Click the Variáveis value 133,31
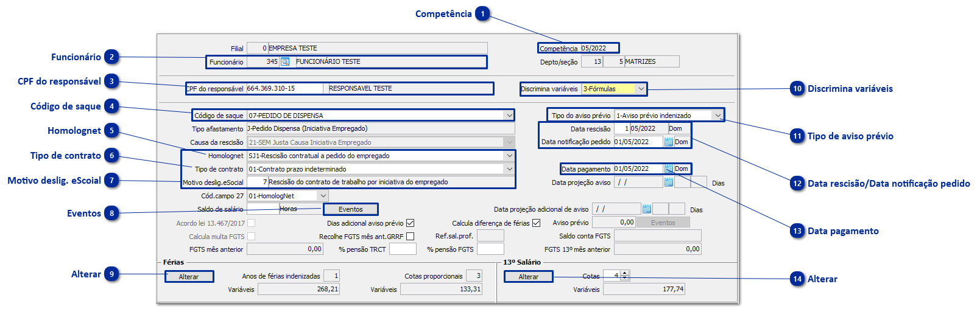 point(441,289)
